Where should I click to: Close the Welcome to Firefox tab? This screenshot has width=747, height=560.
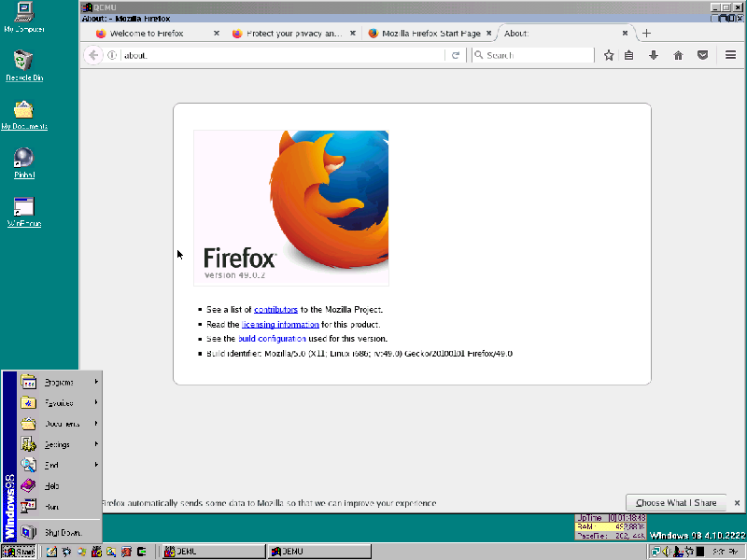coord(217,34)
